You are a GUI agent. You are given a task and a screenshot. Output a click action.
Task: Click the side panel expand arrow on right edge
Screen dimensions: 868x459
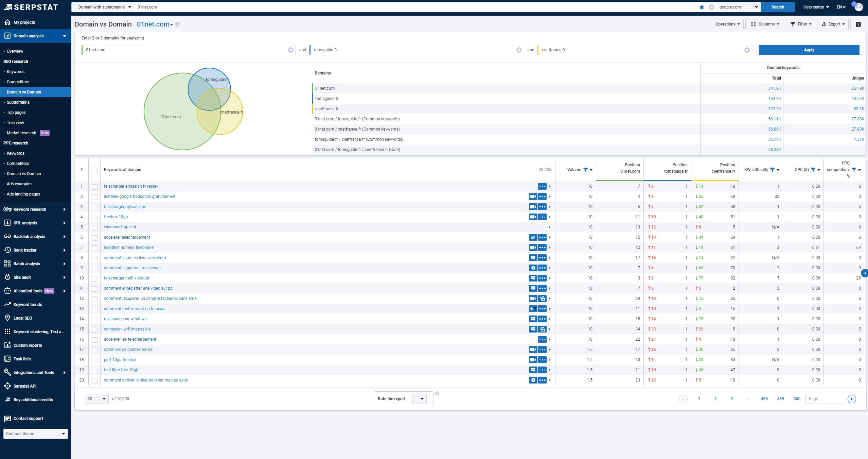coord(865,273)
